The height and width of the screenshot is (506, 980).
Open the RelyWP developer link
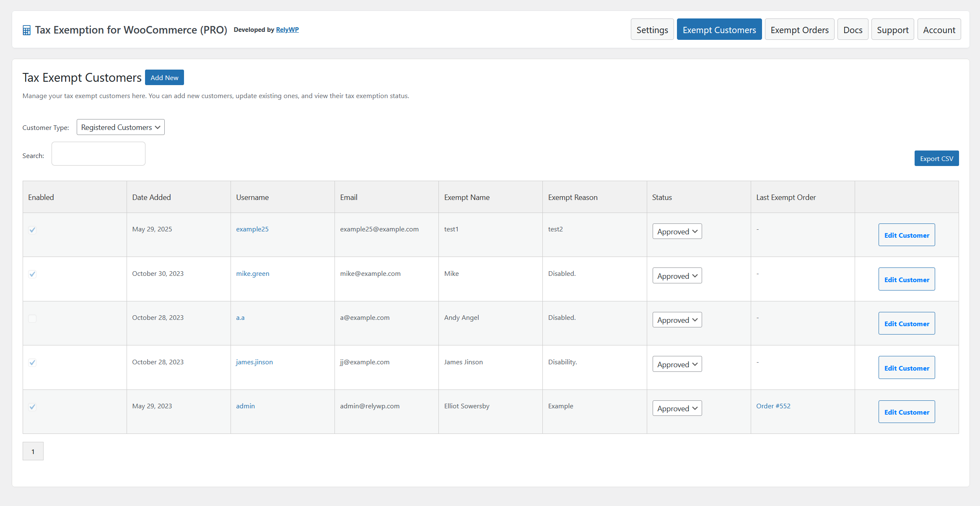288,29
